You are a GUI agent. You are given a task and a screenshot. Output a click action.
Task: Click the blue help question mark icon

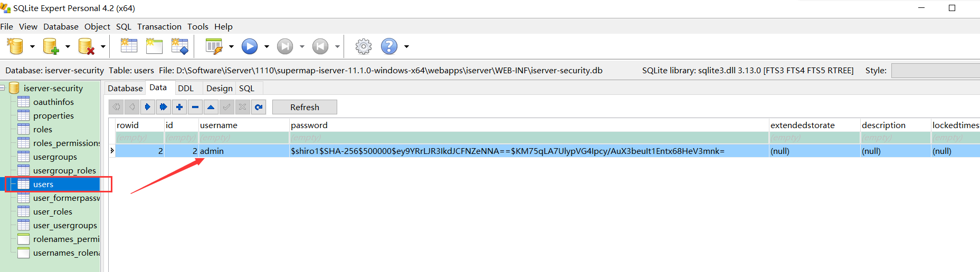(x=389, y=46)
